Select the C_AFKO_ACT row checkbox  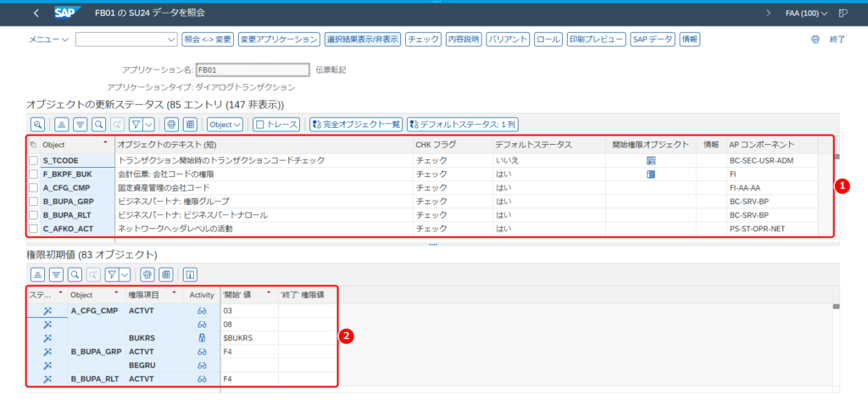coord(34,229)
